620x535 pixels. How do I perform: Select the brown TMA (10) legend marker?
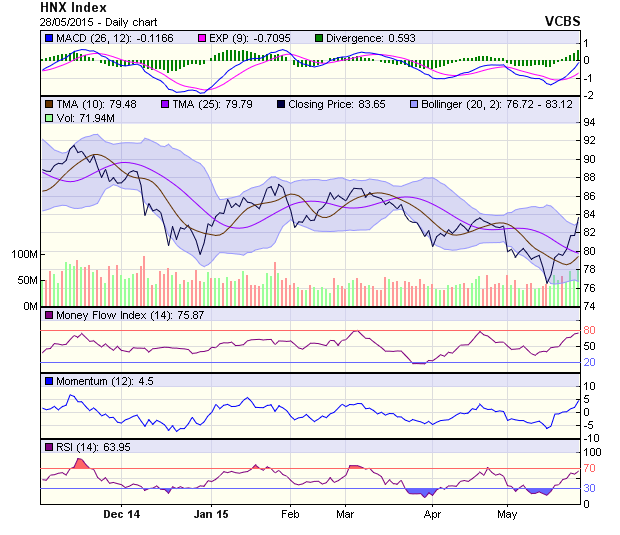(49, 104)
